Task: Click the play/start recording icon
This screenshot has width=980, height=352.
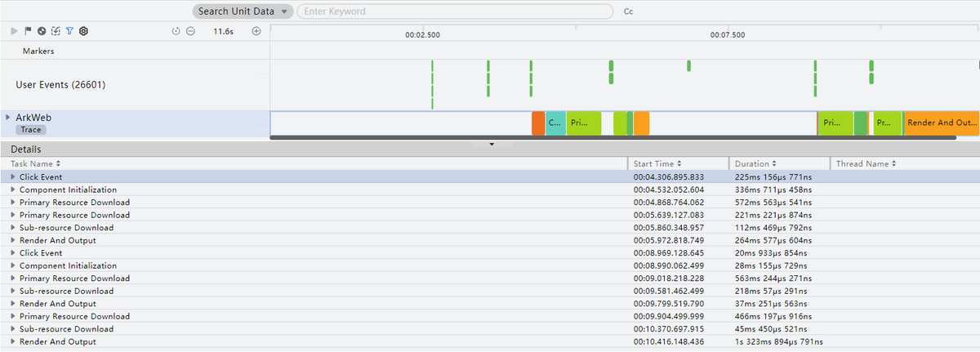Action: pos(14,31)
